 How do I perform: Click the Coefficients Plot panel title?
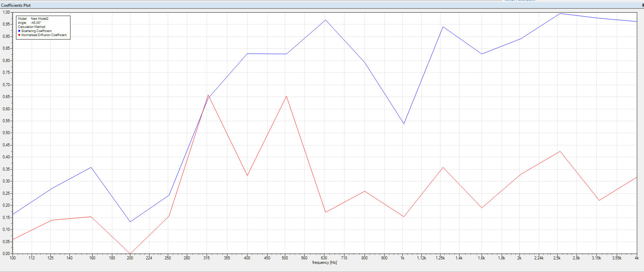[16, 5]
